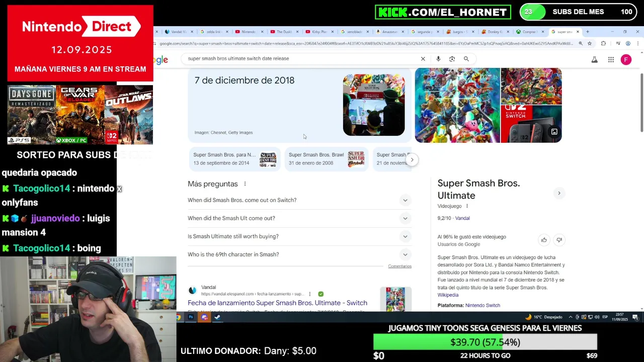Open the Wikipedia link in description

click(448, 295)
